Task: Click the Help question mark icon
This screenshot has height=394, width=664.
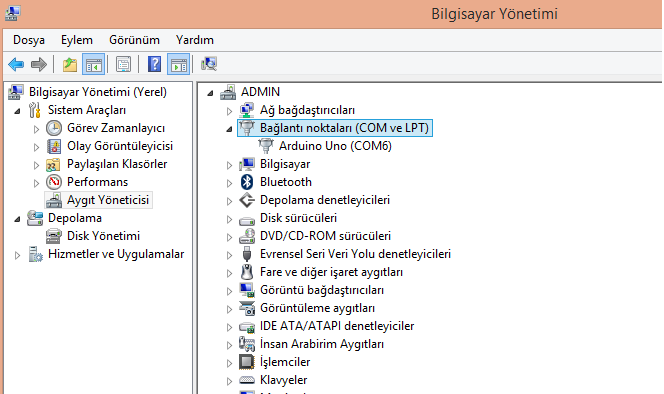Action: tap(155, 64)
